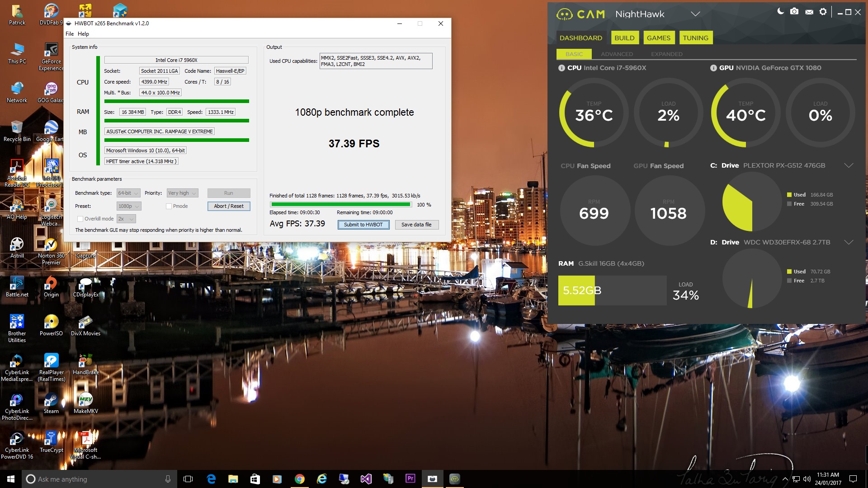Select the PowerISO desktop icon
This screenshot has width=868, height=488.
51,326
